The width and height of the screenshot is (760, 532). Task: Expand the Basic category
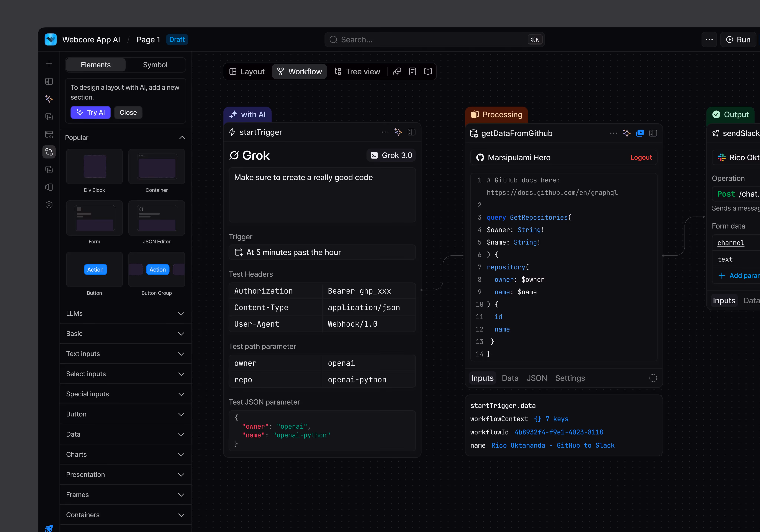(x=125, y=334)
